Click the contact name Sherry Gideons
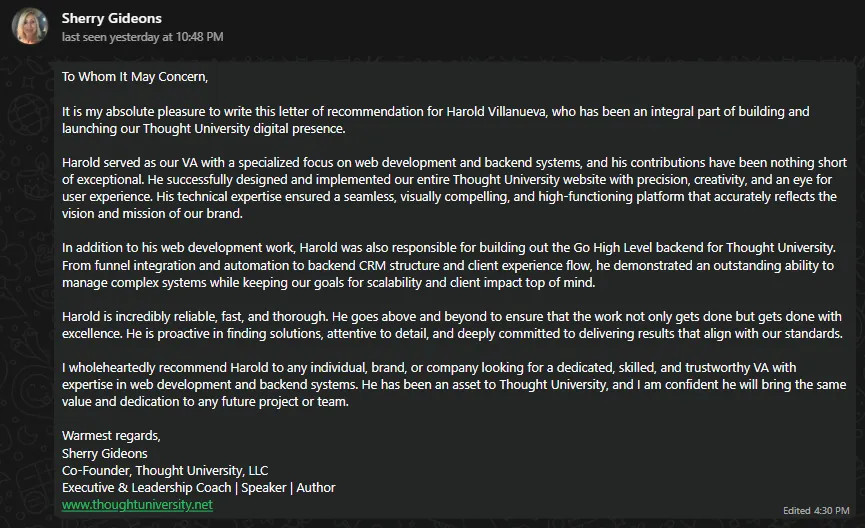865x528 pixels. pyautogui.click(x=111, y=18)
